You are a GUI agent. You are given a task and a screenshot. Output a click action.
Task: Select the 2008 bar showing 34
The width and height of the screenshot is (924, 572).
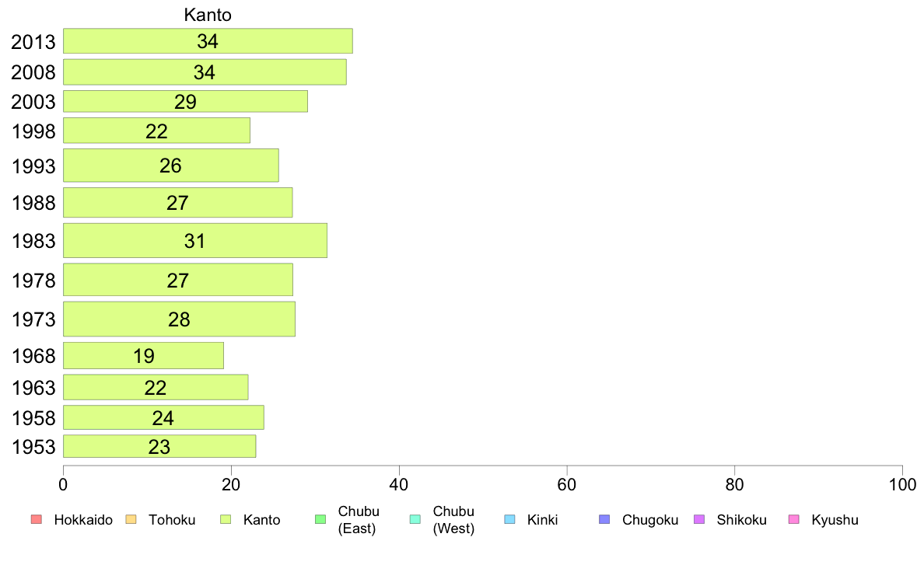pos(205,71)
